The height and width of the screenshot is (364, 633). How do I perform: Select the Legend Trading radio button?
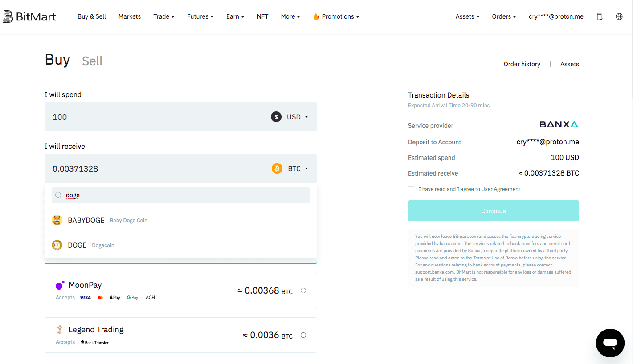[303, 335]
